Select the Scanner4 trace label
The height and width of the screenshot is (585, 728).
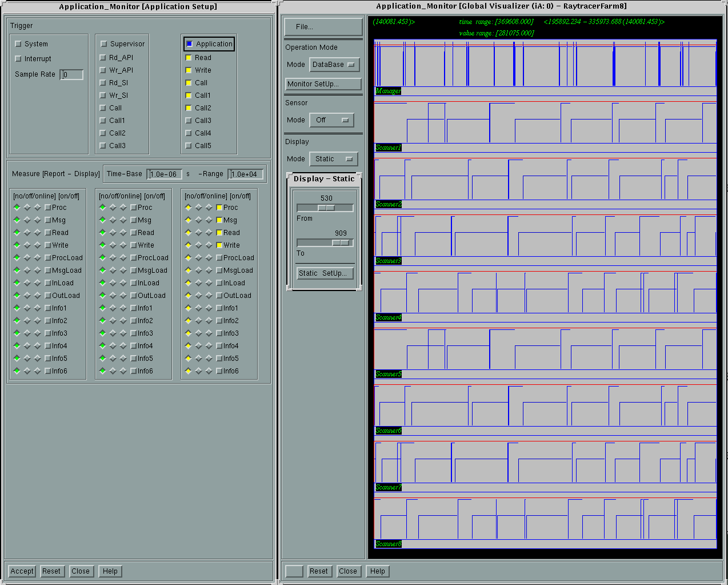tap(389, 318)
